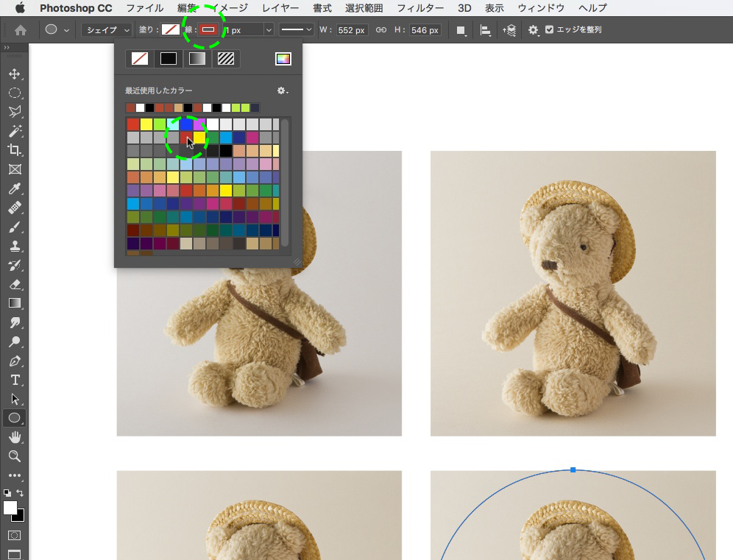Select the Crop tool
This screenshot has width=733, height=560.
coord(14,150)
